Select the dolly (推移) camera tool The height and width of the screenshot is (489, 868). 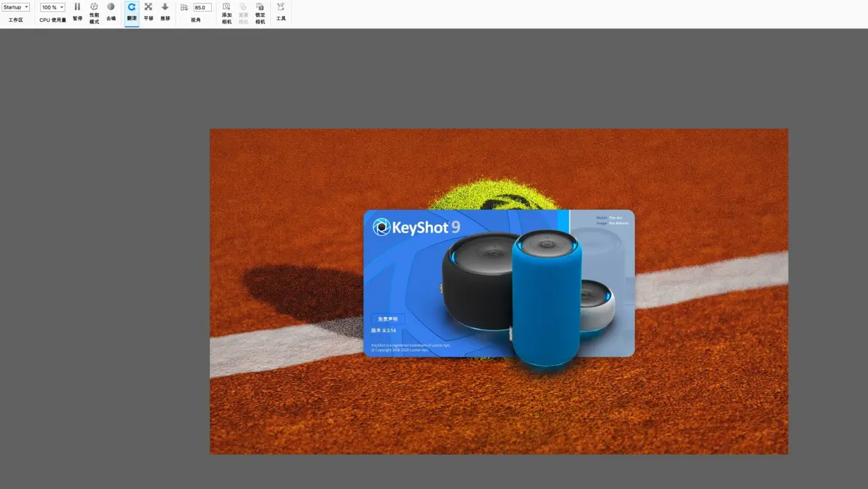click(x=165, y=12)
